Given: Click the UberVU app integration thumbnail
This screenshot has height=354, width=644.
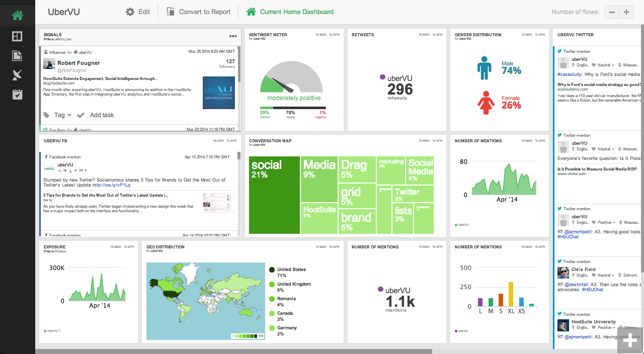Looking at the screenshot, I should click(219, 93).
